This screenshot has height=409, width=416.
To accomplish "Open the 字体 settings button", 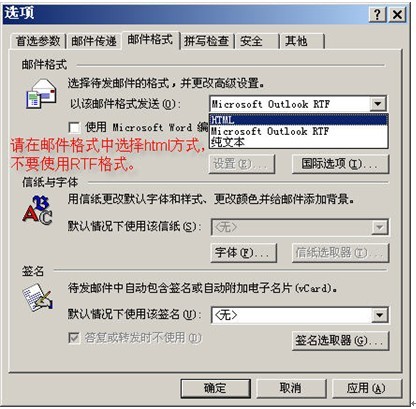I will click(x=244, y=253).
